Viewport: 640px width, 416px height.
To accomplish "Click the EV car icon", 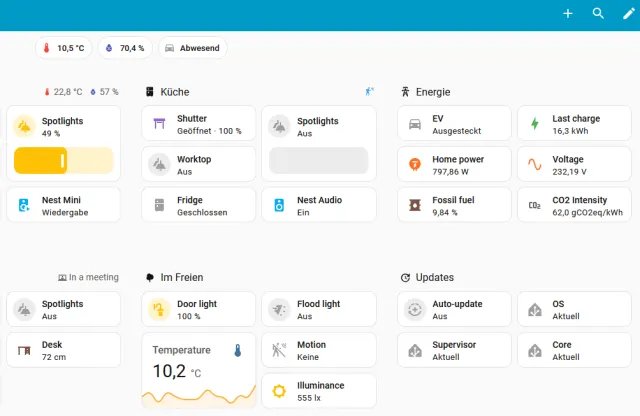I will click(x=415, y=124).
